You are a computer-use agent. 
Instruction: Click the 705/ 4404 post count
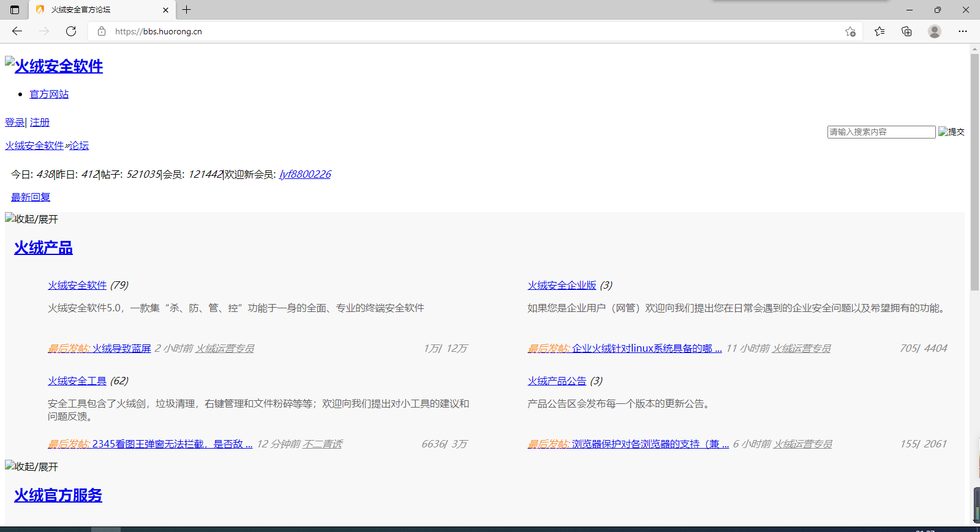click(x=923, y=348)
